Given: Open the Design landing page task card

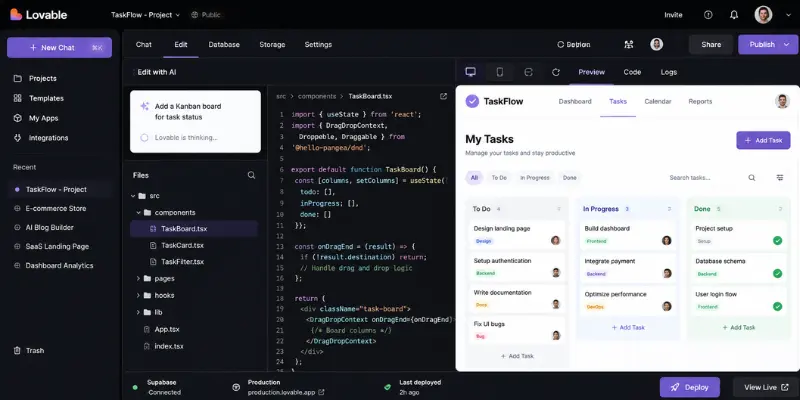Looking at the screenshot, I should (517, 235).
